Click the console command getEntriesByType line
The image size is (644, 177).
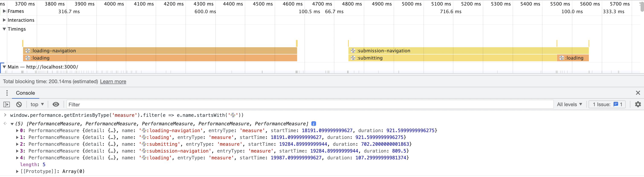pyautogui.click(x=127, y=115)
